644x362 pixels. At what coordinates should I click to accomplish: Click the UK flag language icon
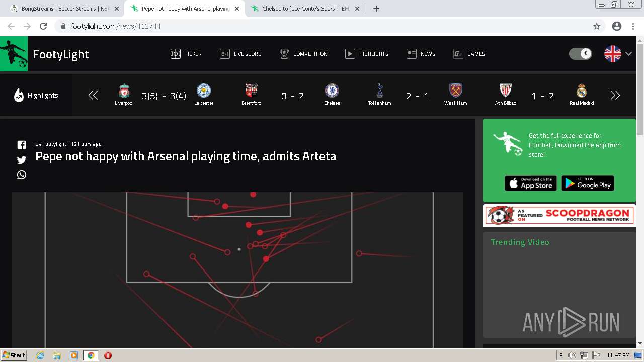pos(612,54)
